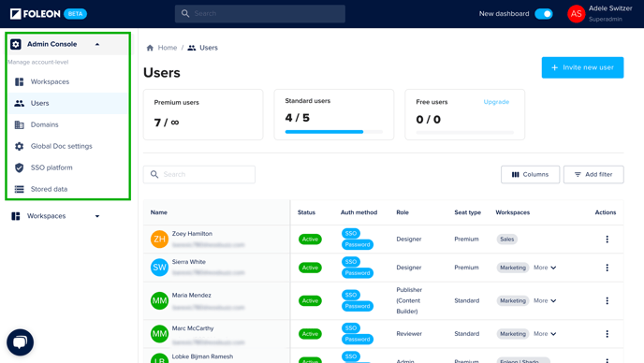The height and width of the screenshot is (363, 644).
Task: Click the Seat type column header
Action: tap(467, 212)
